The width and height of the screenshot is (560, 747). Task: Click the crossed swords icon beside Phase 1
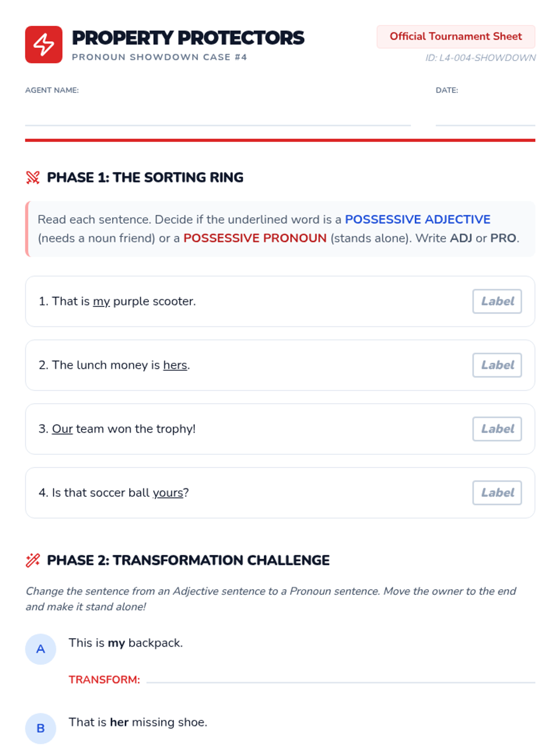pyautogui.click(x=33, y=177)
